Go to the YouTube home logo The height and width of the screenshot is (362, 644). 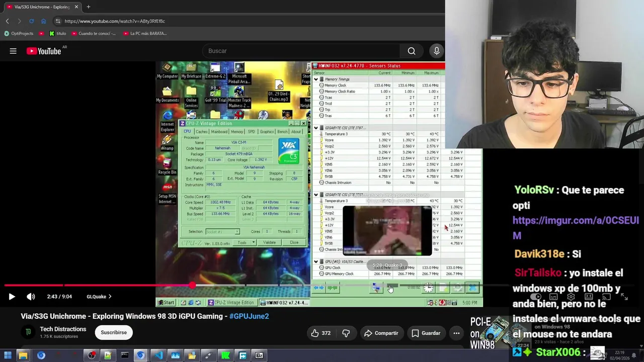click(44, 51)
